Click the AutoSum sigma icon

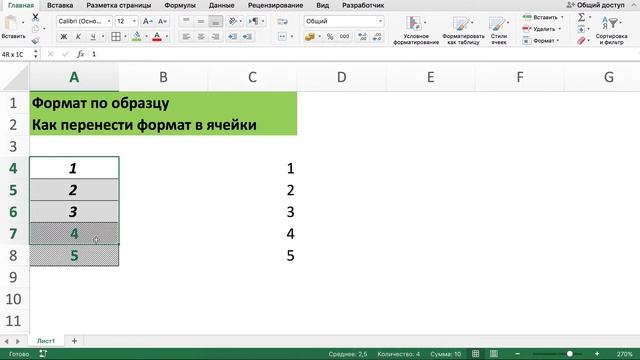[x=582, y=17]
